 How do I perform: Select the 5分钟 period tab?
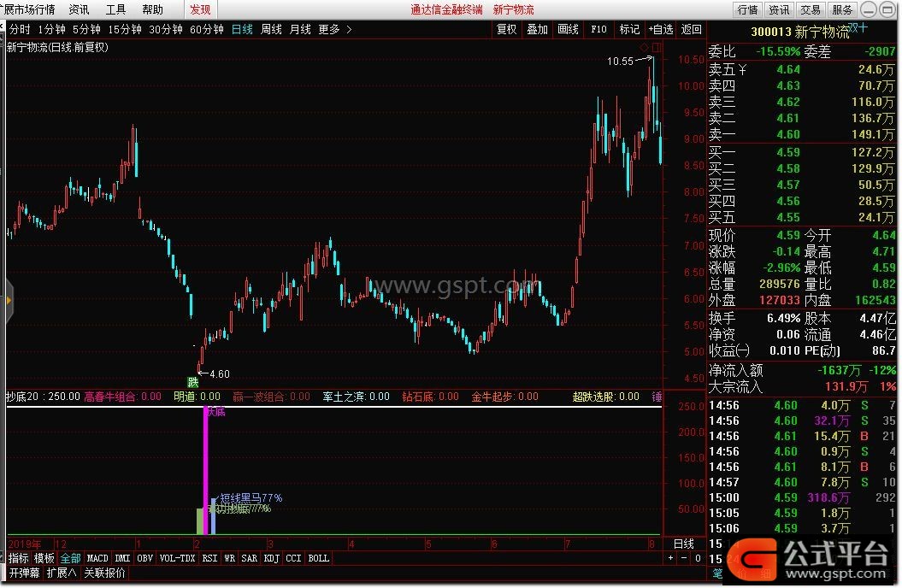click(x=86, y=29)
